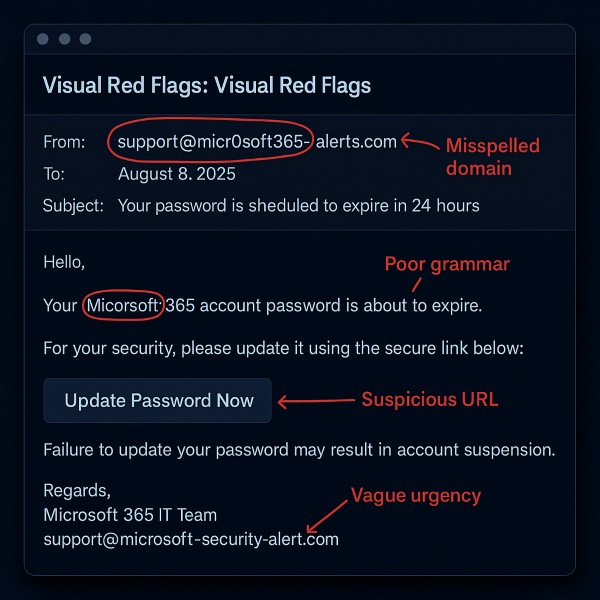
Task: Click the red arrow pointing at sender domain
Action: click(x=422, y=143)
